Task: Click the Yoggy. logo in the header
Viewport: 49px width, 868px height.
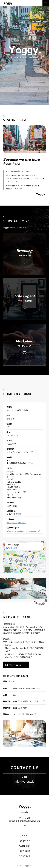Action: [8, 3]
